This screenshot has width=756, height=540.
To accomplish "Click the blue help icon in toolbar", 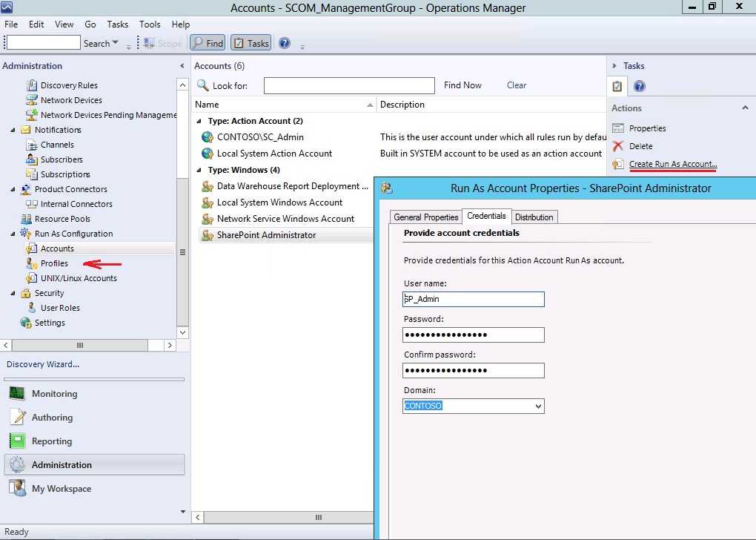I will [285, 44].
